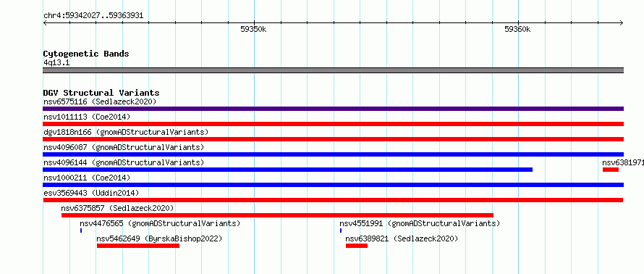
Task: Open the nsv4551991 (gnomADStructuralVariants) label
Action: pyautogui.click(x=420, y=223)
